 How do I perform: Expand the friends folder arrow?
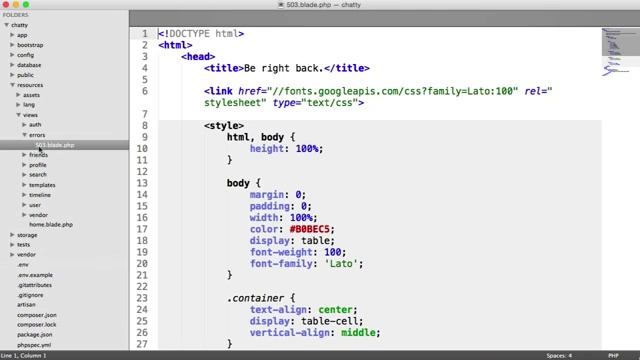(24, 155)
